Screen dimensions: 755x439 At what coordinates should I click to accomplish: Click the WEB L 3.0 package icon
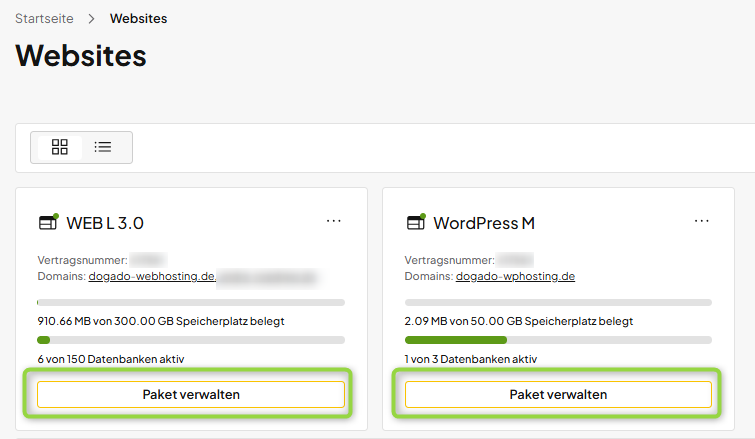(48, 222)
